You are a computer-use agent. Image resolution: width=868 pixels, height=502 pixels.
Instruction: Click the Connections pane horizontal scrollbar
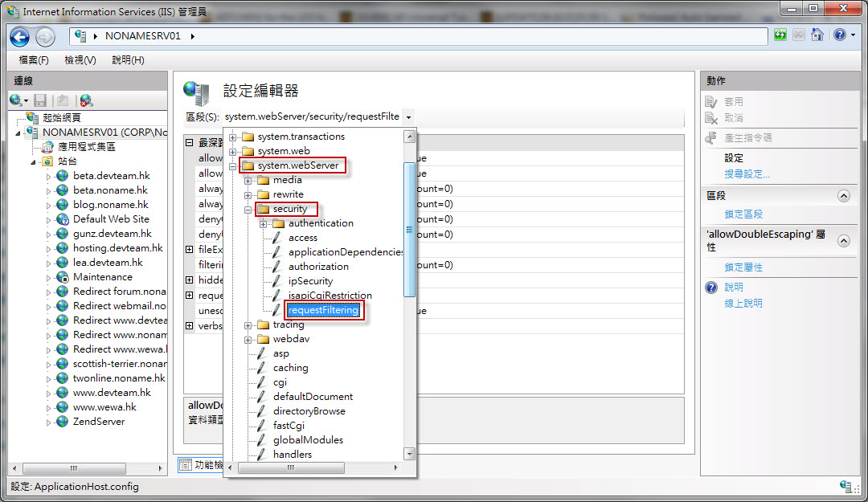coord(74,468)
